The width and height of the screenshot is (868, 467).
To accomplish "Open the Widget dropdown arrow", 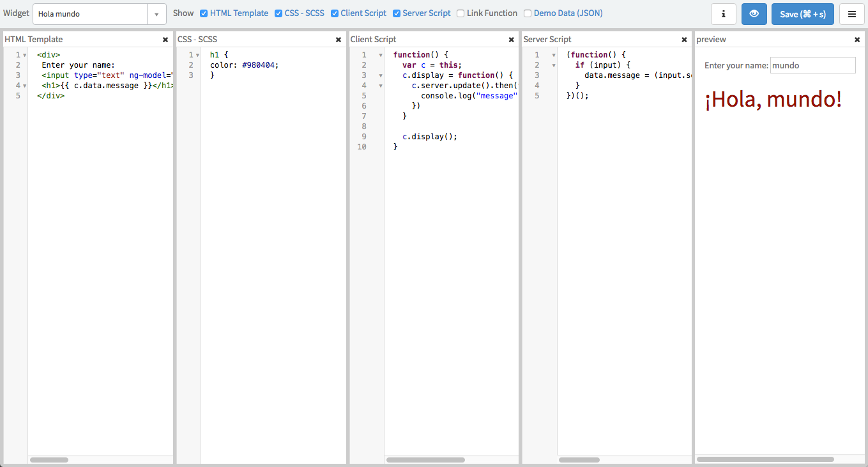I will point(156,13).
